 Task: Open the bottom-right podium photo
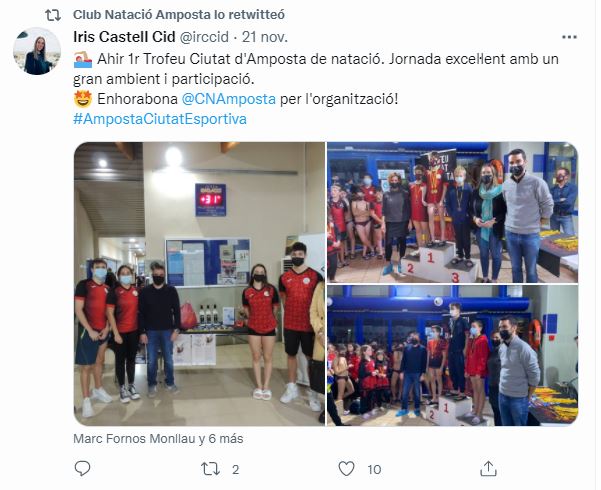pos(452,355)
